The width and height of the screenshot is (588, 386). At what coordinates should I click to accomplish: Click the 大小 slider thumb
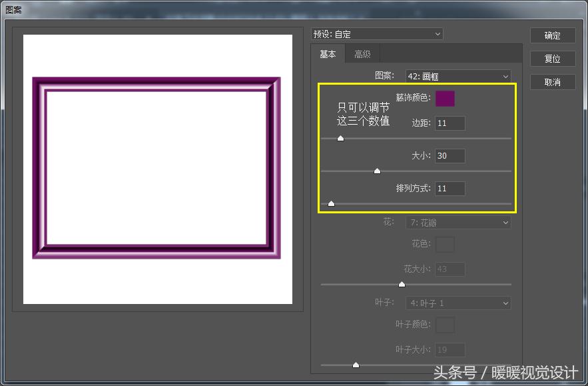click(376, 171)
